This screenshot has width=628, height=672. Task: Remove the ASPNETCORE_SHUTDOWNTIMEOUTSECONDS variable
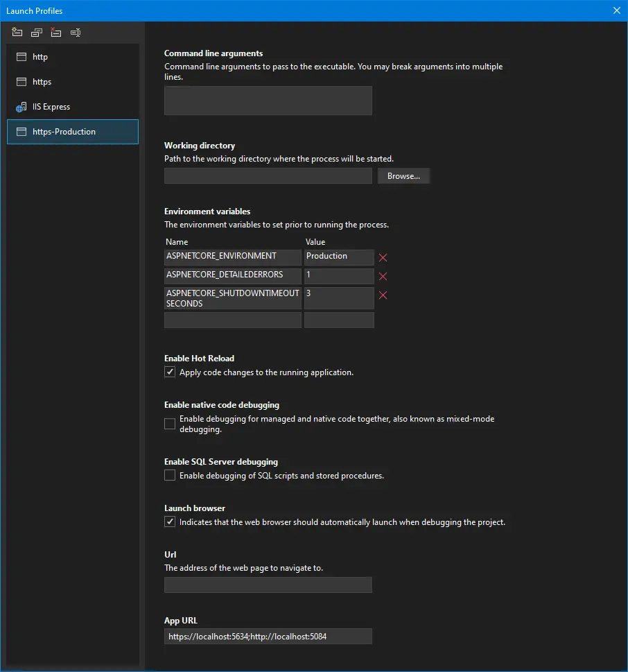383,295
